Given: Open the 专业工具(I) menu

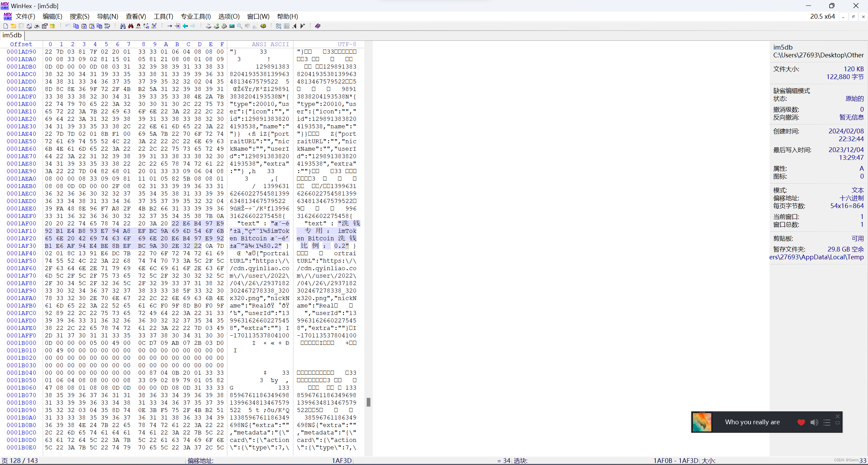Looking at the screenshot, I should click(x=196, y=16).
